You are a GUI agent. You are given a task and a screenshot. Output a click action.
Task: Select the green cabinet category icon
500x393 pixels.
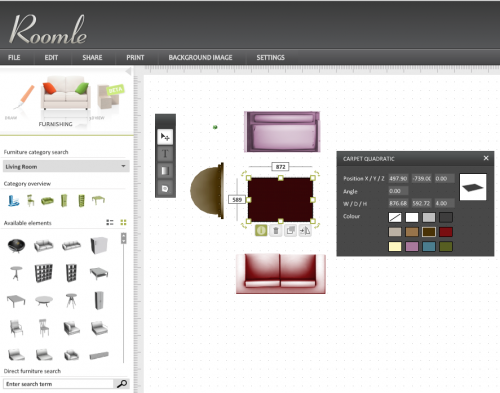[x=64, y=201]
